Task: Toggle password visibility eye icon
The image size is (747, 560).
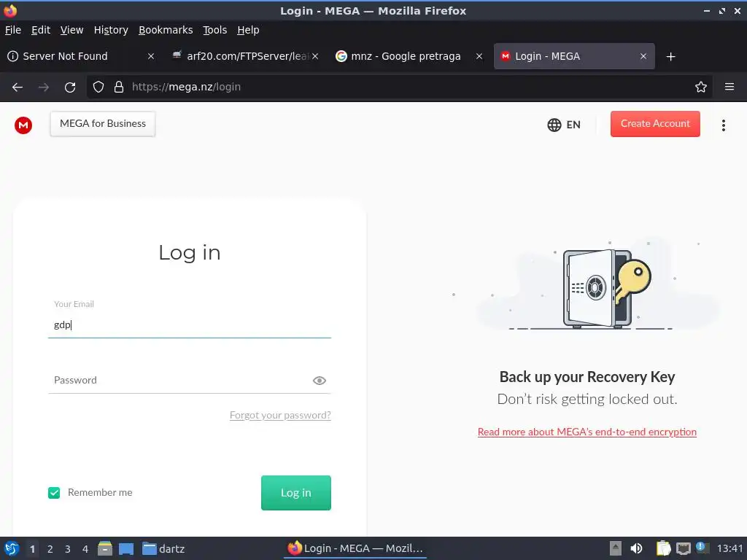Action: pos(320,381)
